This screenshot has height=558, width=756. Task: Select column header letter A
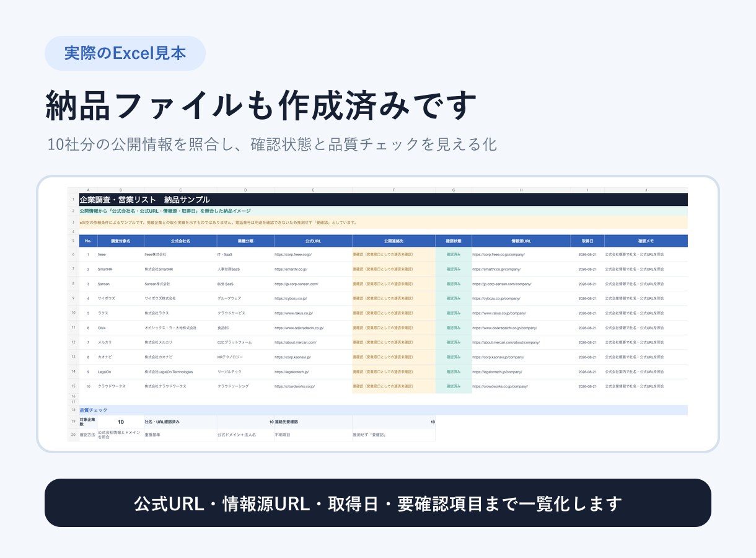88,190
